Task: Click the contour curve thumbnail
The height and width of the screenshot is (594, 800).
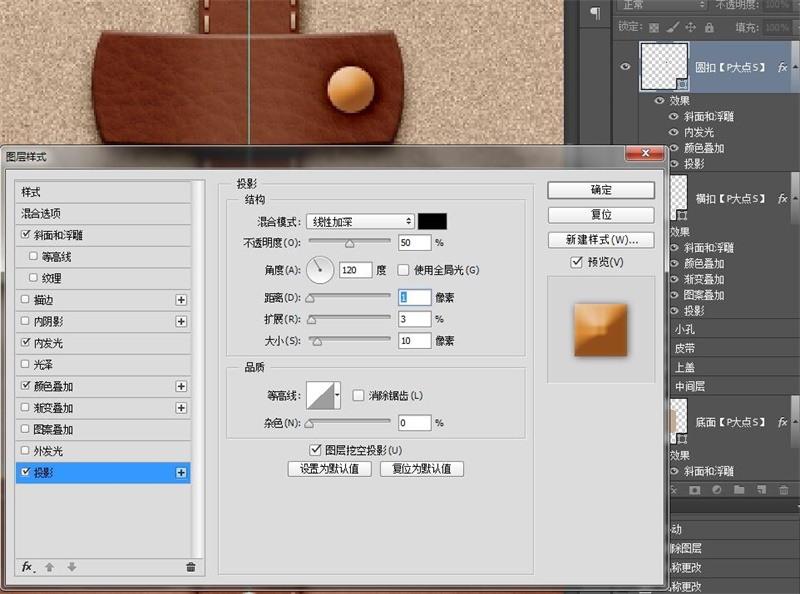Action: [x=320, y=395]
